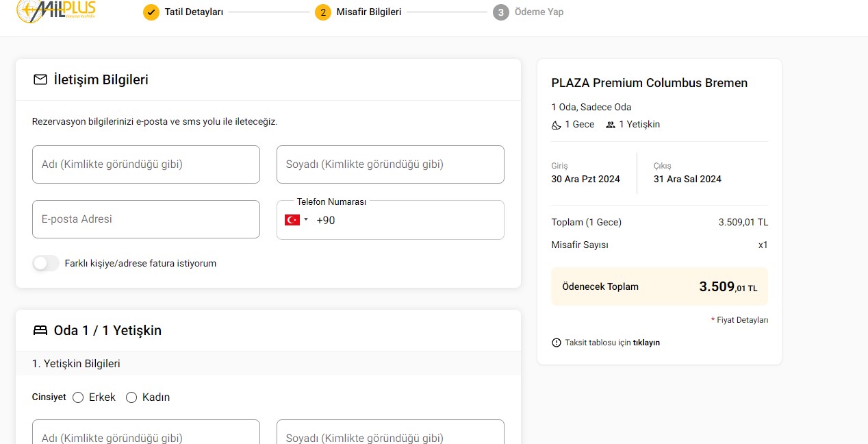Go to the Tatil Detayları step

point(194,12)
